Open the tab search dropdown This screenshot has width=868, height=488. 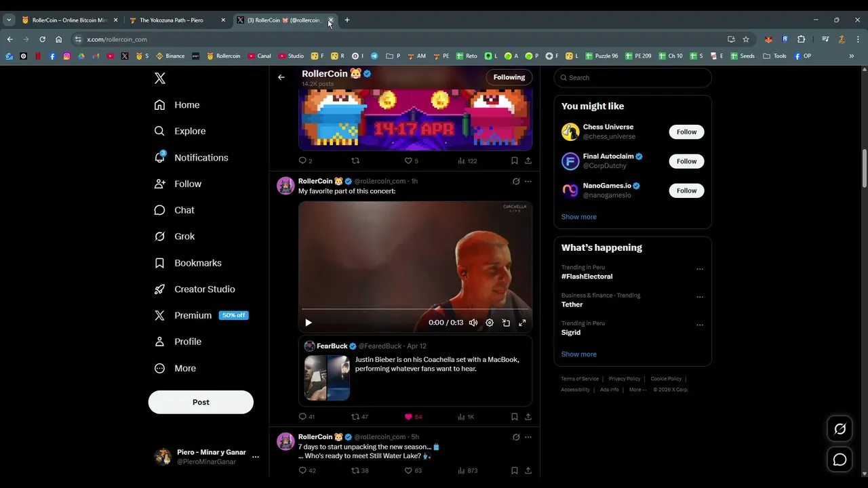point(8,20)
